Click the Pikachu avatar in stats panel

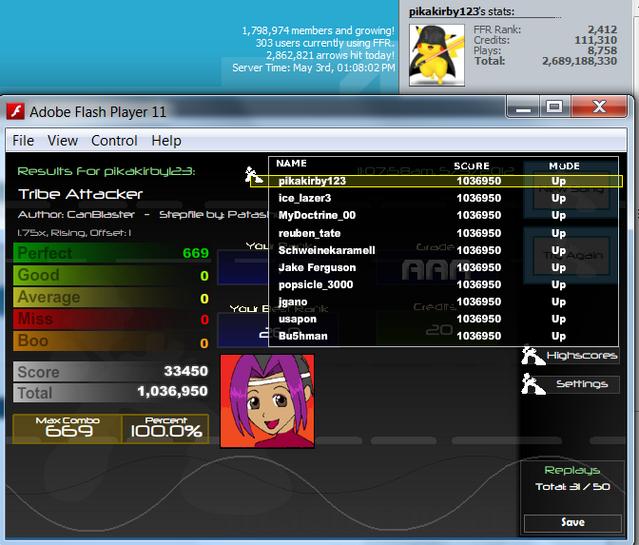click(437, 55)
